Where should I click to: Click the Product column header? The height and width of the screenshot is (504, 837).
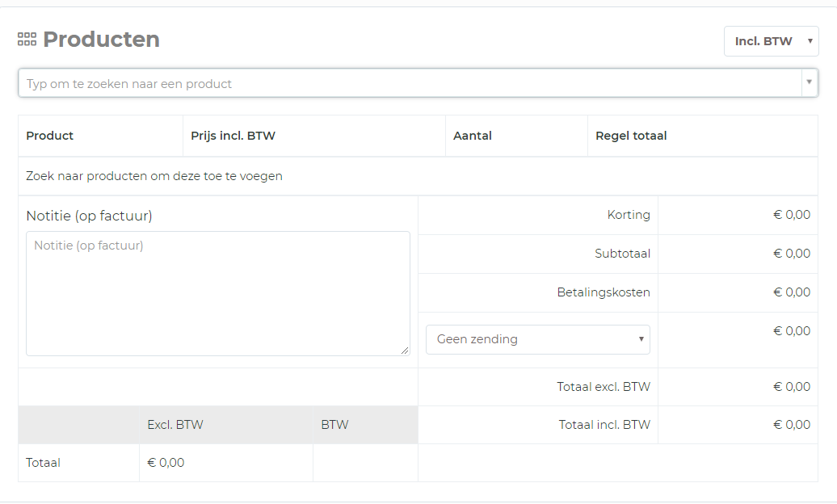click(50, 136)
